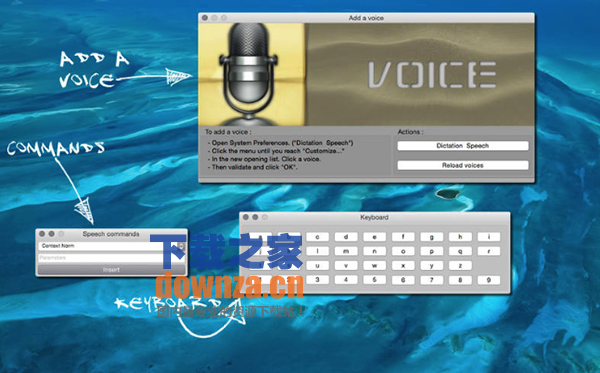This screenshot has height=373, width=600.
Task: Click the 'Open System Preferences' instruction line
Action: click(x=280, y=143)
